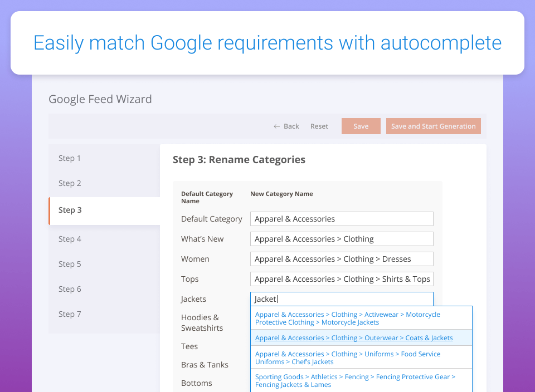
Task: Open Step 5 in sidebar
Action: (x=104, y=264)
